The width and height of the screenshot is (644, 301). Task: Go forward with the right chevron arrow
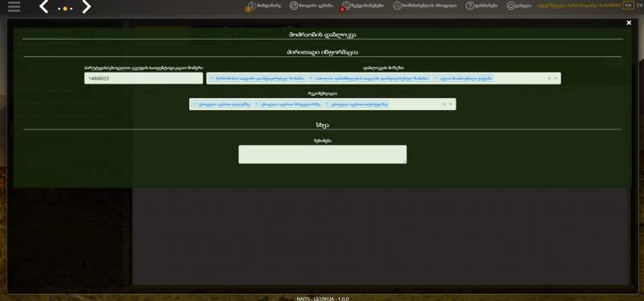pyautogui.click(x=86, y=6)
